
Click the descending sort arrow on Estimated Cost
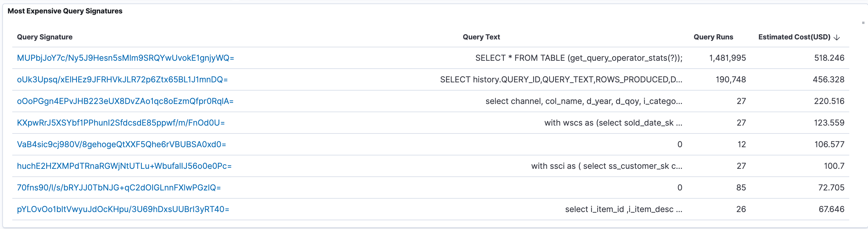837,37
